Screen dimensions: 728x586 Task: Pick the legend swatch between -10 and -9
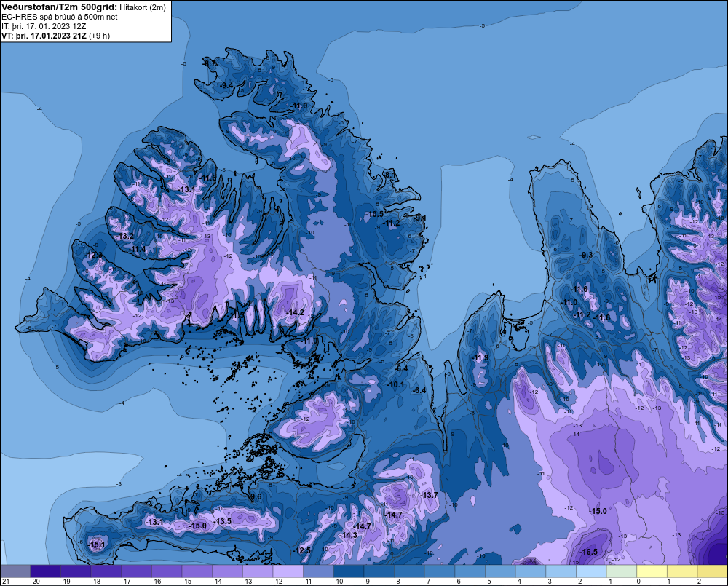pos(349,571)
